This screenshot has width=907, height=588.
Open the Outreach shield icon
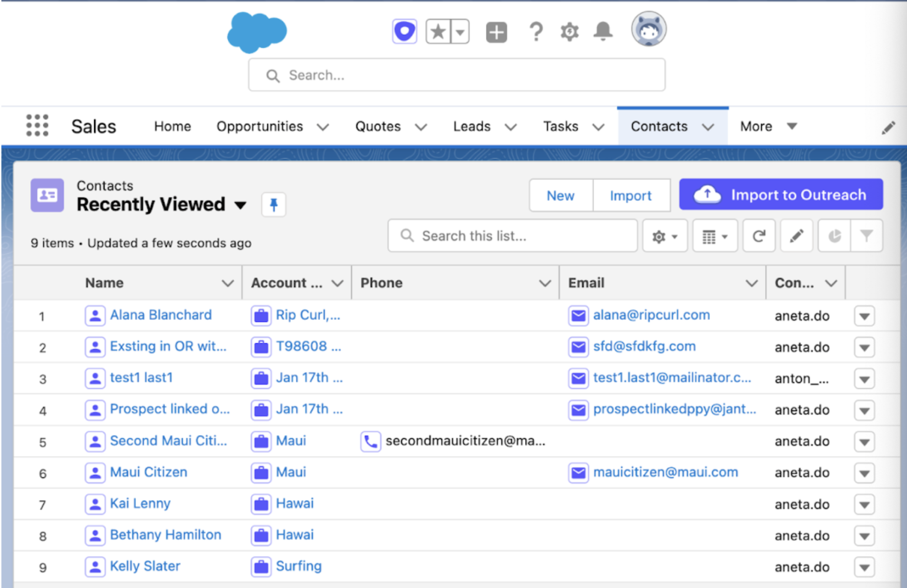point(404,31)
